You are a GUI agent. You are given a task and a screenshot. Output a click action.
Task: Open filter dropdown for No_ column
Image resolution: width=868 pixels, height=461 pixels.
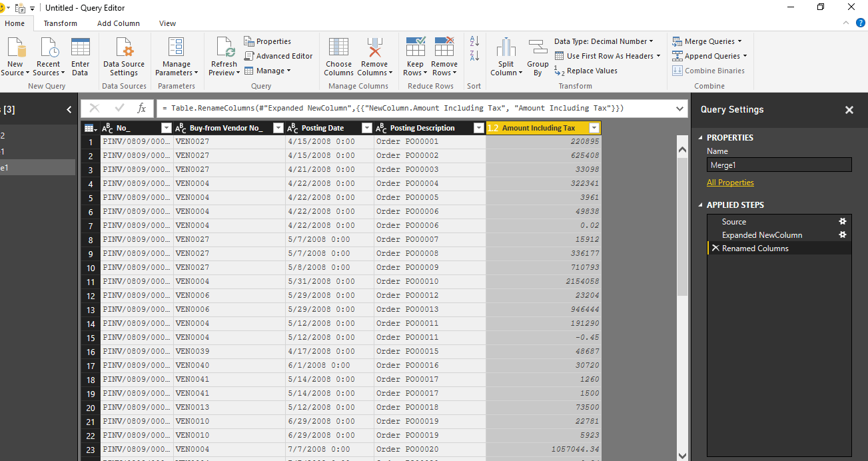(x=167, y=128)
